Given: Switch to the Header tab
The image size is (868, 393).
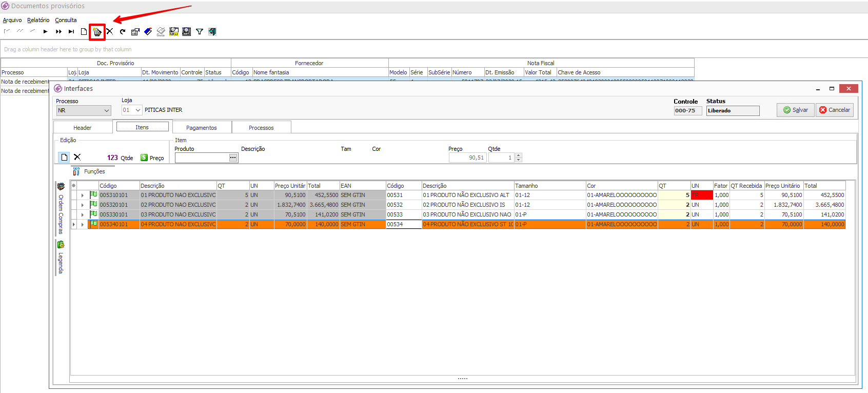Looking at the screenshot, I should point(82,128).
